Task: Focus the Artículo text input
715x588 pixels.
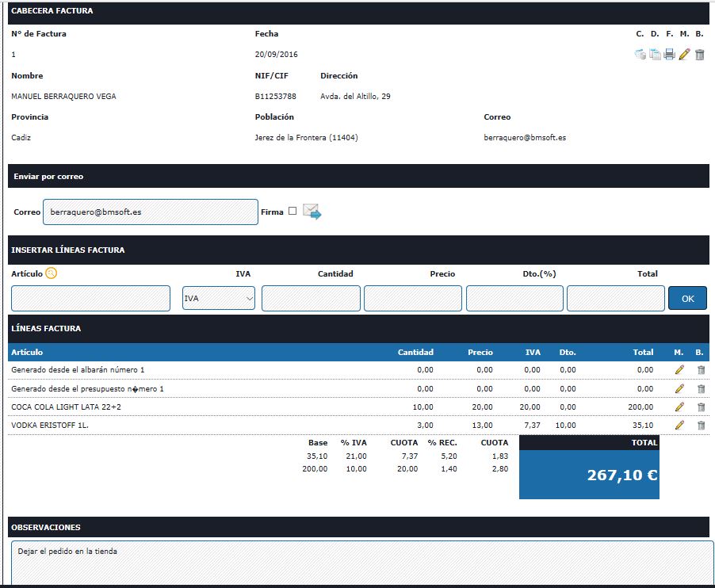Action: click(91, 299)
